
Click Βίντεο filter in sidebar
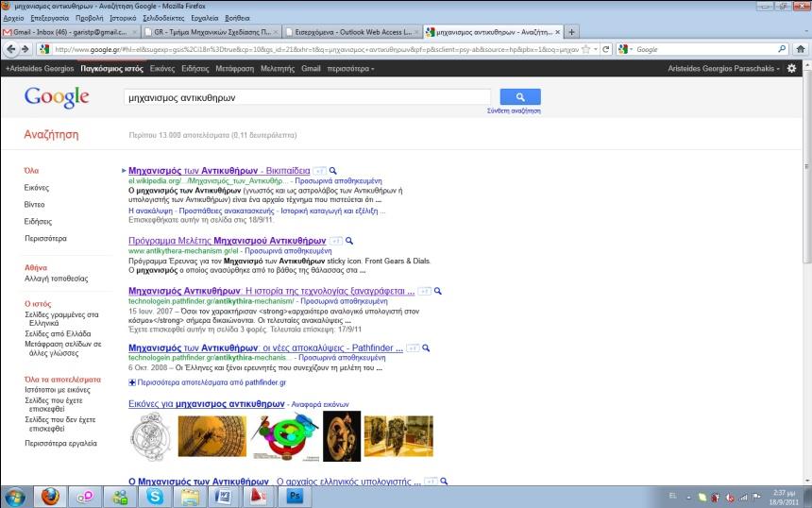click(x=34, y=205)
